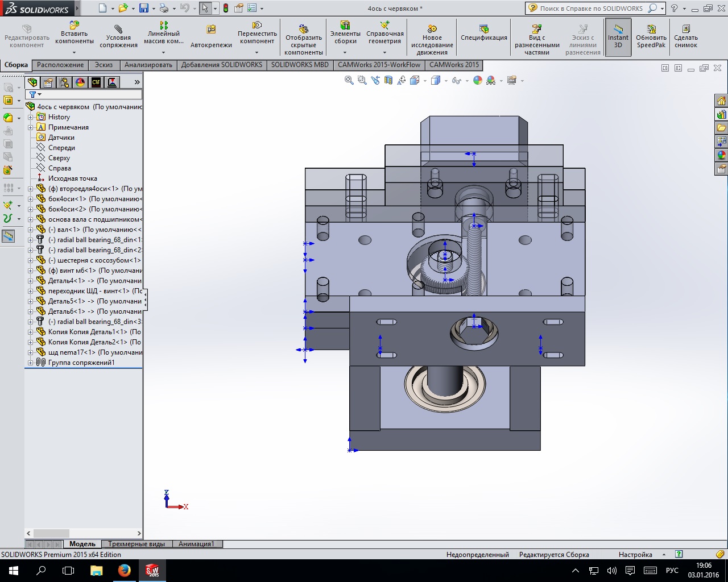The height and width of the screenshot is (582, 728).
Task: Expand the History tree node
Action: tap(31, 117)
